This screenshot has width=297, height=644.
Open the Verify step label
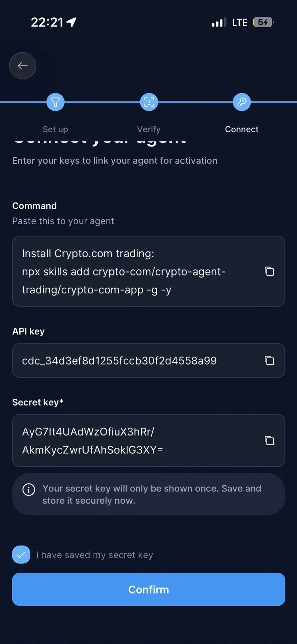(149, 129)
